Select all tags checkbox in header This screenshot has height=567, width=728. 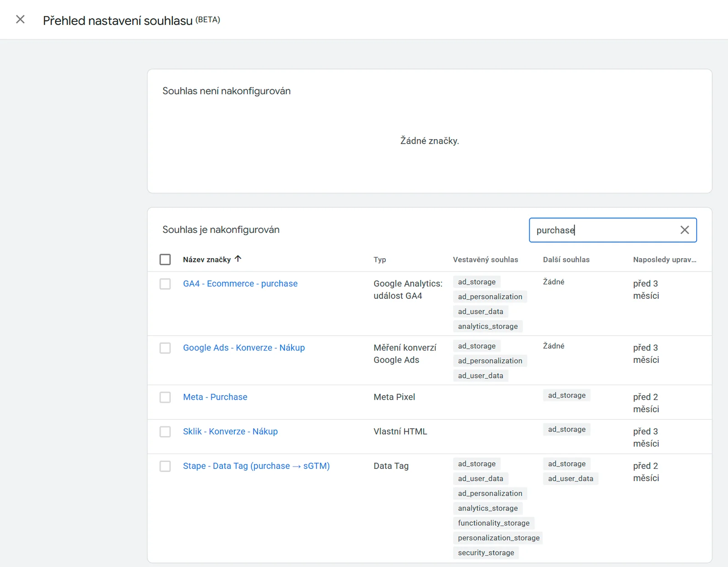[165, 259]
